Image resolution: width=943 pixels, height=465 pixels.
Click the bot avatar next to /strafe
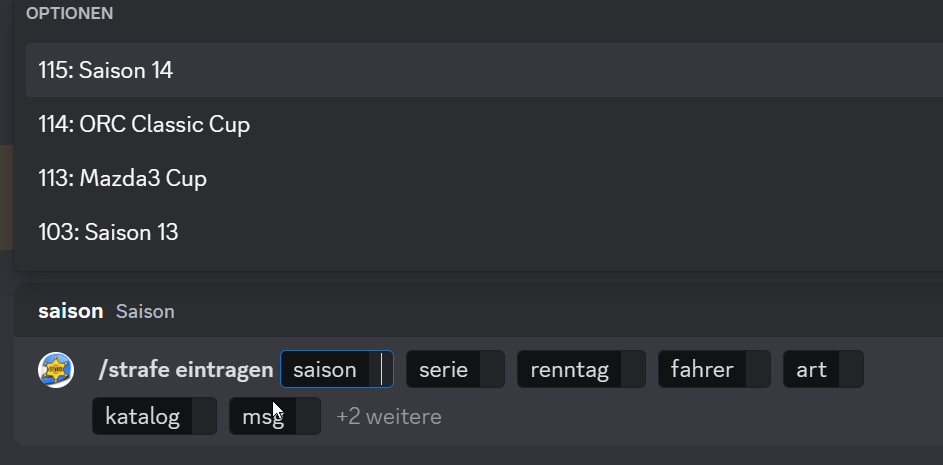point(56,370)
